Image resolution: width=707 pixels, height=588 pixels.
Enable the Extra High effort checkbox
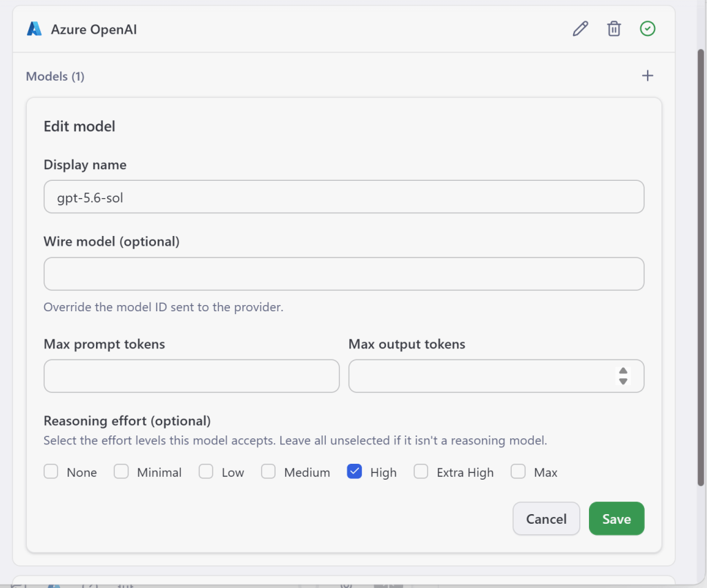click(421, 471)
